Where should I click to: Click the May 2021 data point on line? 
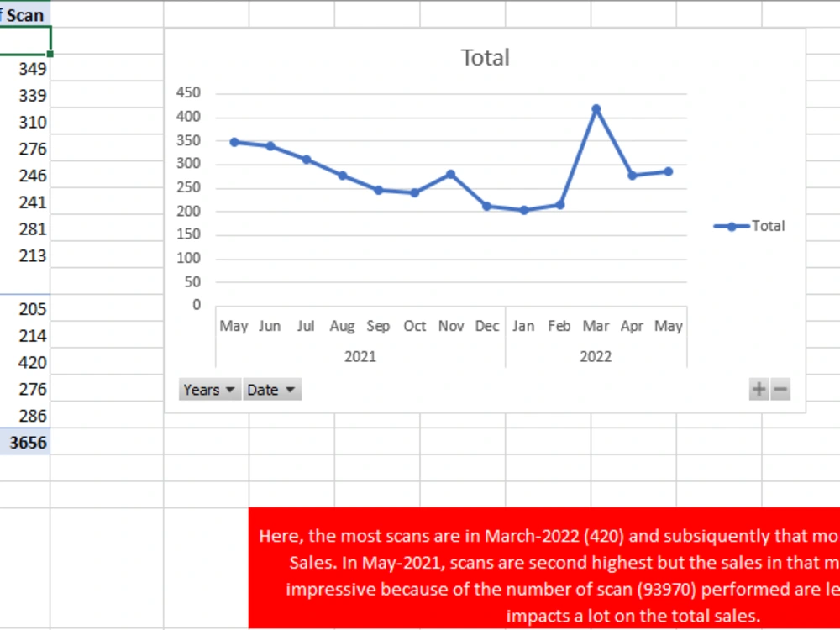tap(235, 142)
